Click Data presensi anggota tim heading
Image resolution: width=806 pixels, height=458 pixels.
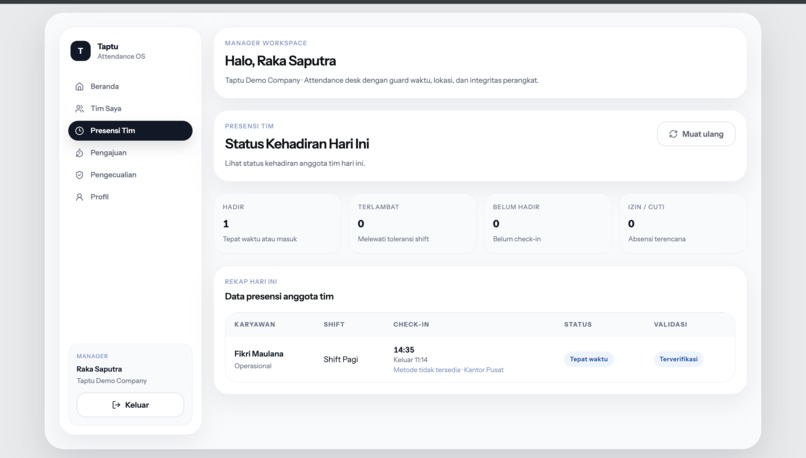pos(279,296)
